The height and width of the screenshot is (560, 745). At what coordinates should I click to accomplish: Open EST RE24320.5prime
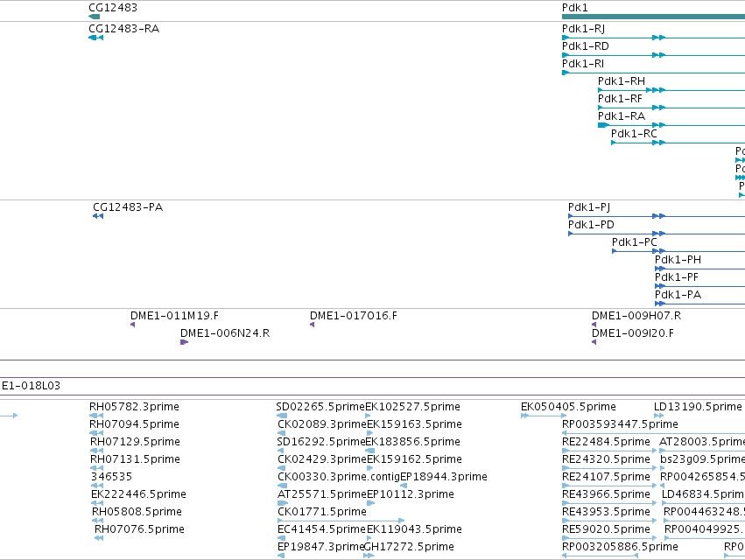[607, 459]
